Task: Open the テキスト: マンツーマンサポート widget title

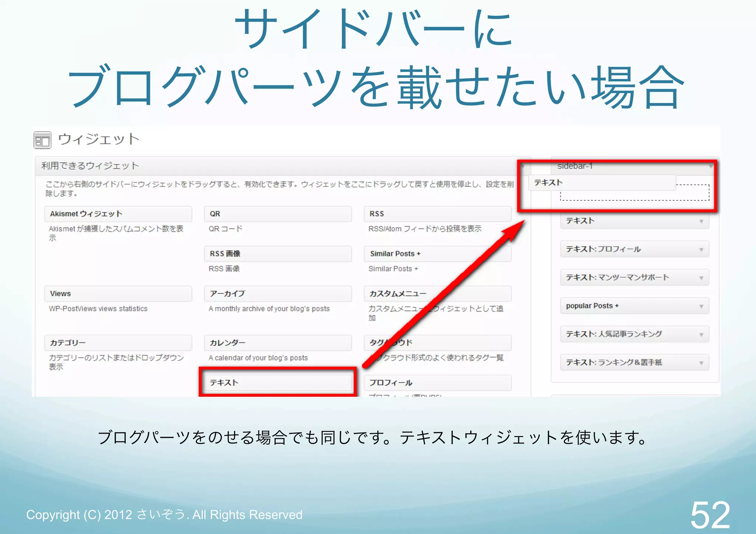Action: click(x=618, y=278)
